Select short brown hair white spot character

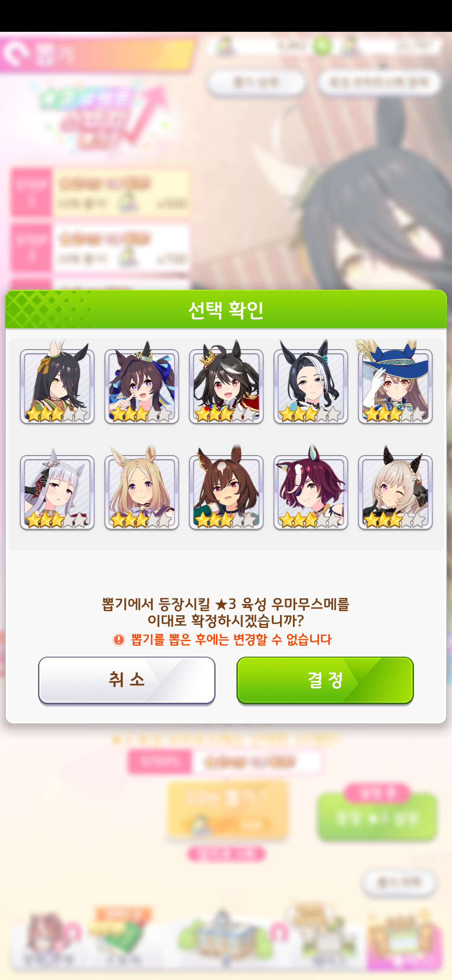click(x=226, y=488)
